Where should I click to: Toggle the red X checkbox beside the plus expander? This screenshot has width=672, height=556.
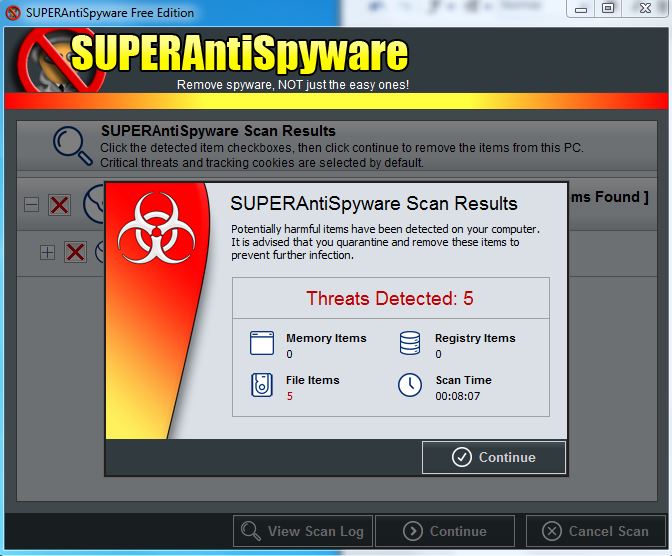[75, 252]
